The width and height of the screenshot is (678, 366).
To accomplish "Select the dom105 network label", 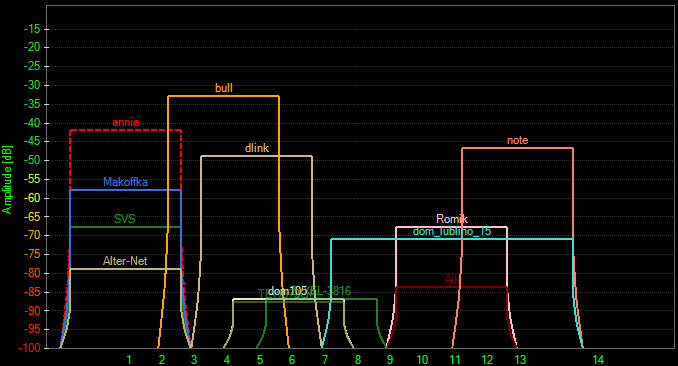I will click(287, 291).
